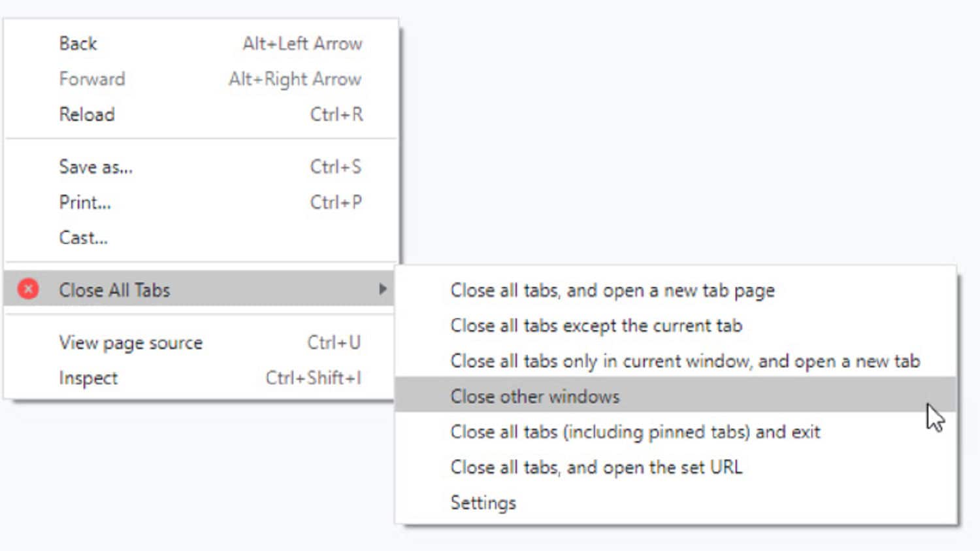Open the Save as... option
The width and height of the screenshot is (980, 551).
tap(96, 167)
